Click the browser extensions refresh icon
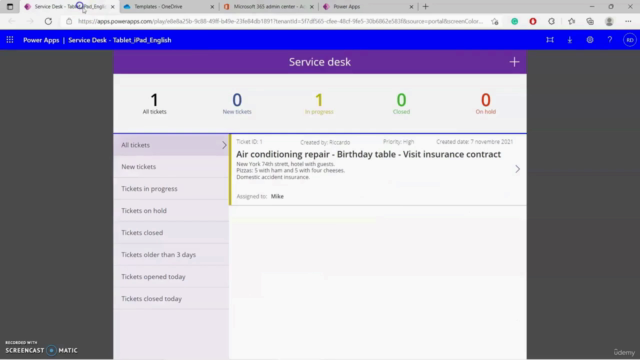Viewport: 640px width, 360px height. click(551, 21)
